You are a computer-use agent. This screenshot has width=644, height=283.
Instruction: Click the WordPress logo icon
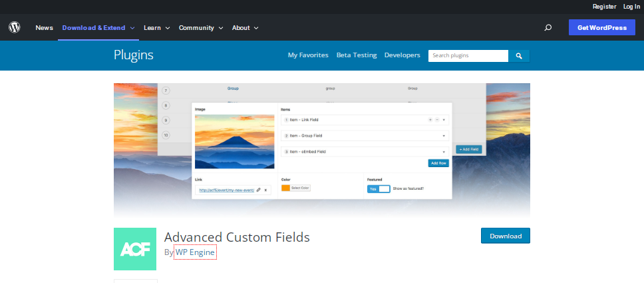coord(15,27)
